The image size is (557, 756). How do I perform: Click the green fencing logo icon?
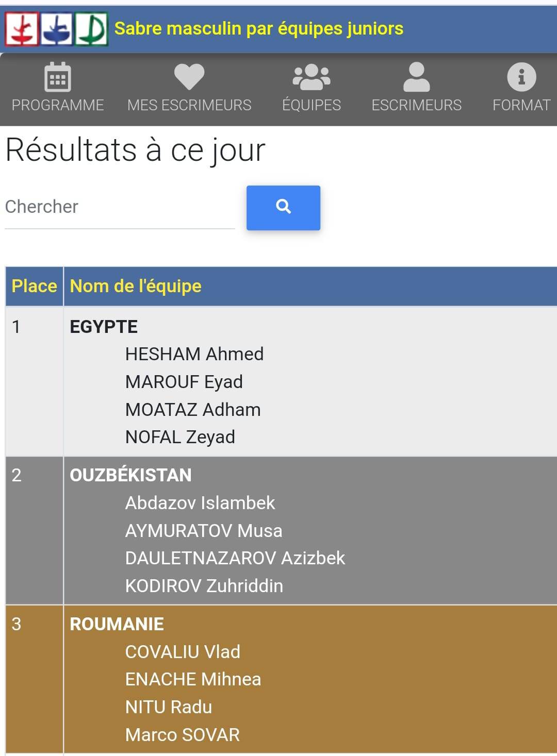click(x=91, y=29)
